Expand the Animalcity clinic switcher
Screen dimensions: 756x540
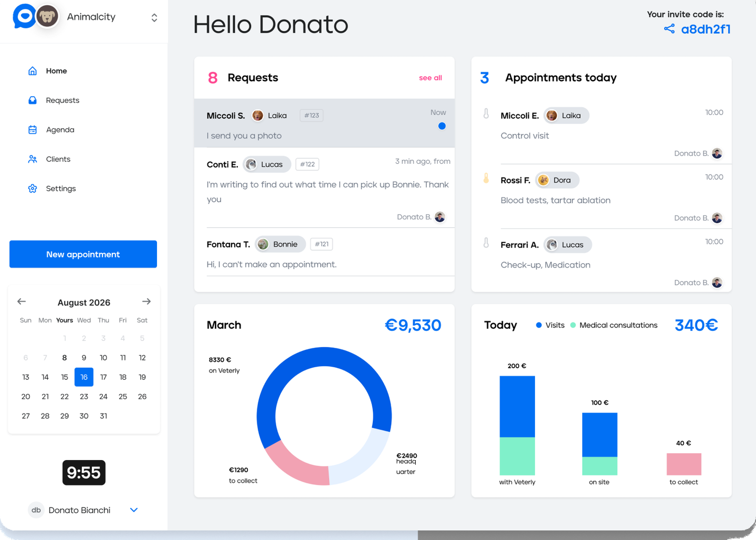[x=154, y=17]
